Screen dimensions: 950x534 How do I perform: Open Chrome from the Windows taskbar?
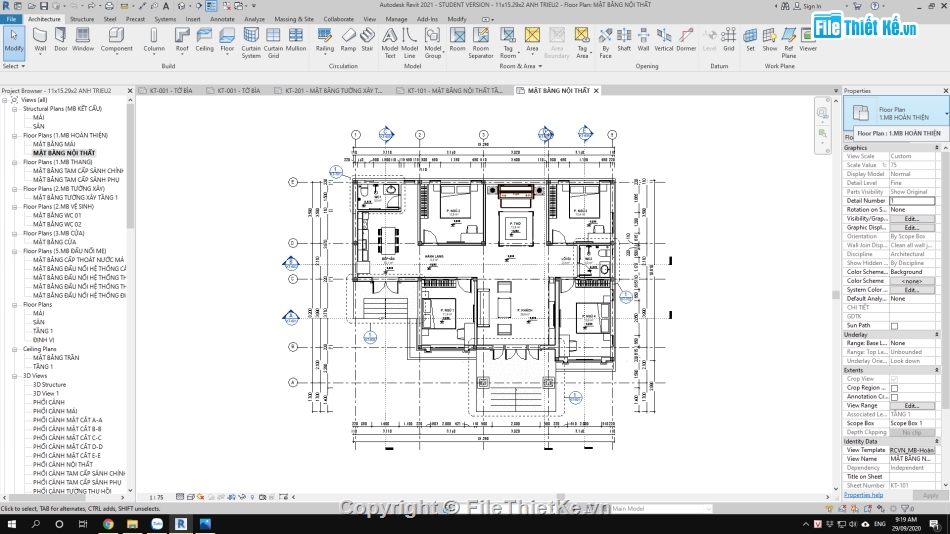point(108,524)
